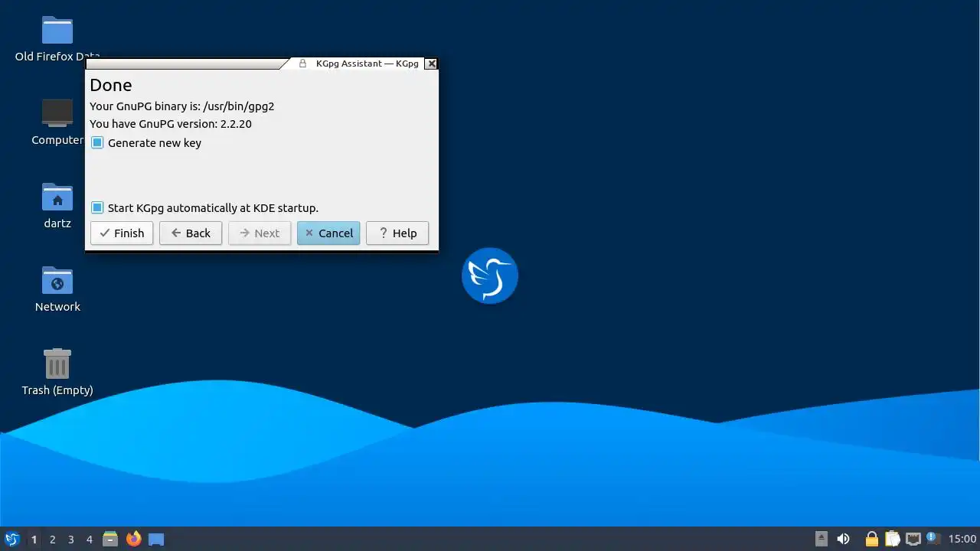This screenshot has width=980, height=551.
Task: Close the KGpg Assistant window
Action: [431, 64]
